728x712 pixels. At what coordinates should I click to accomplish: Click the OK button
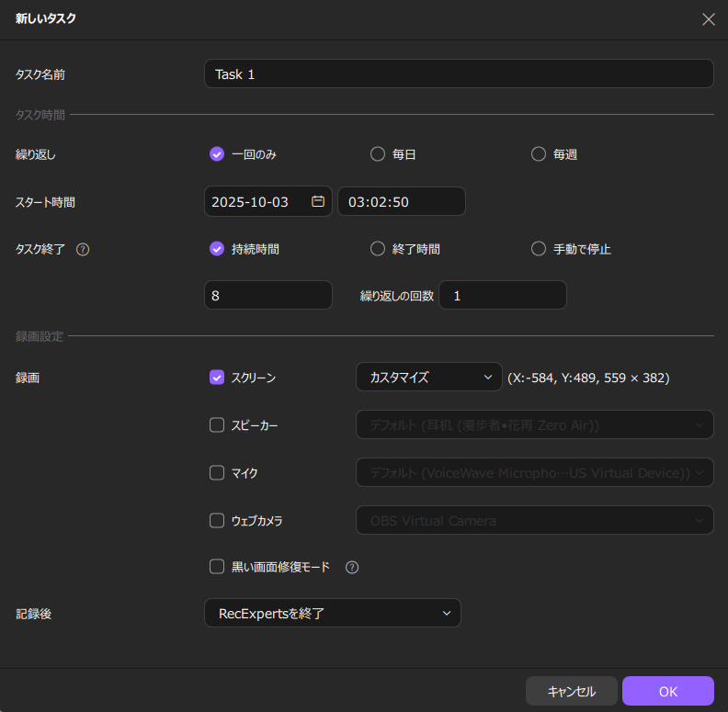point(667,691)
